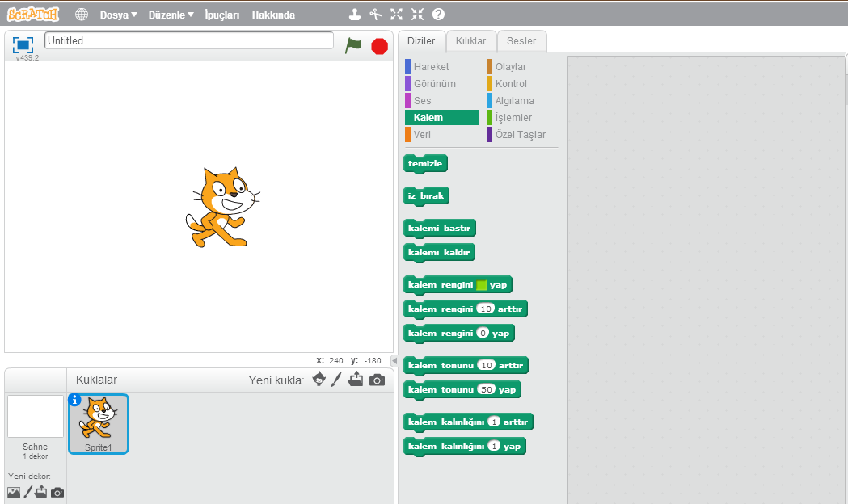Take new backdrop from camera
The height and width of the screenshot is (504, 848).
pyautogui.click(x=57, y=493)
